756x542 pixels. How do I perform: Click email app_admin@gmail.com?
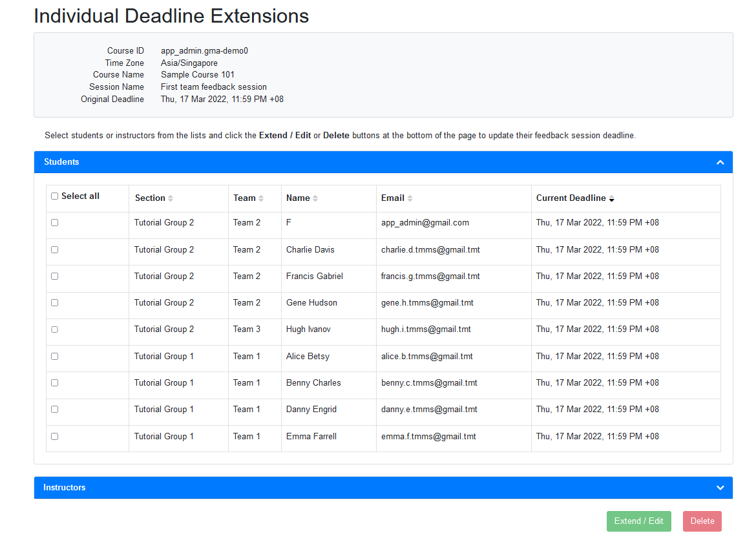(x=425, y=223)
